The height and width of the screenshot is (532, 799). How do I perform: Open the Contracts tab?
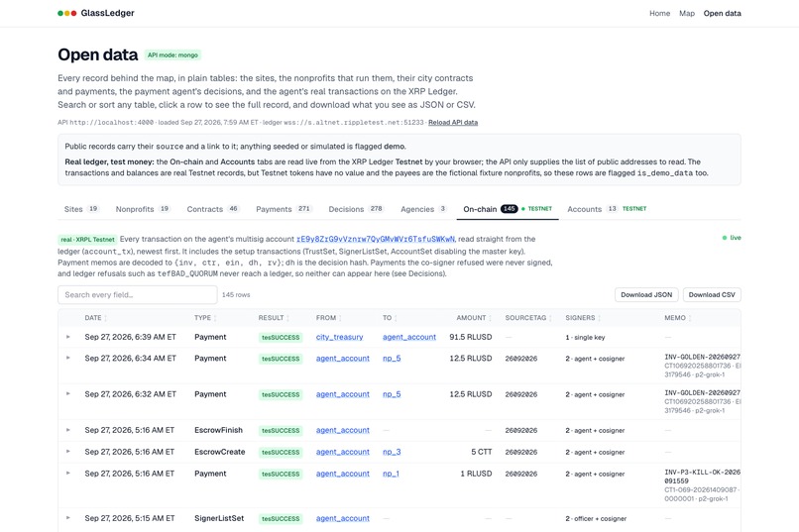(x=212, y=209)
